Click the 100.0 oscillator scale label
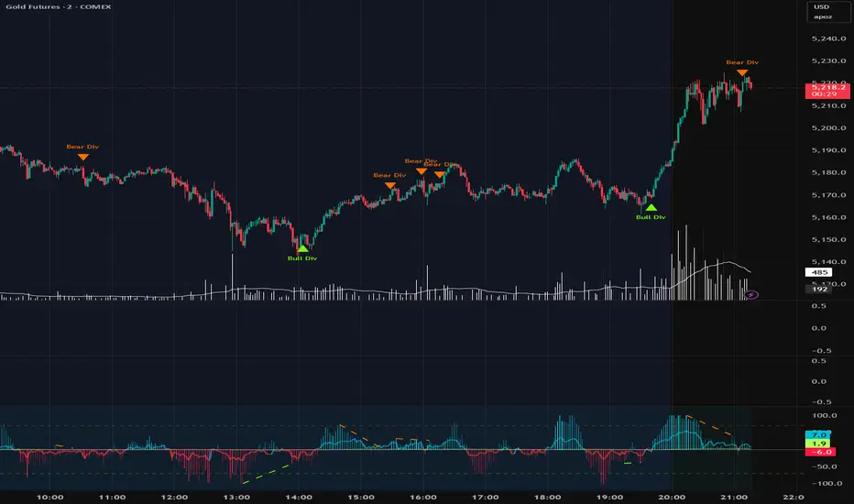854x504 pixels. click(x=824, y=416)
